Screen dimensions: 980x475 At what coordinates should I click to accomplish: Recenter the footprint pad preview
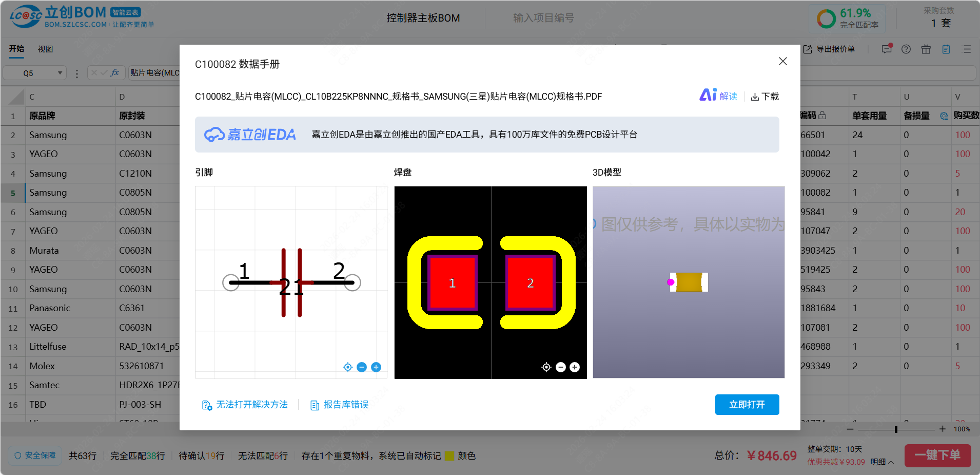tap(546, 367)
